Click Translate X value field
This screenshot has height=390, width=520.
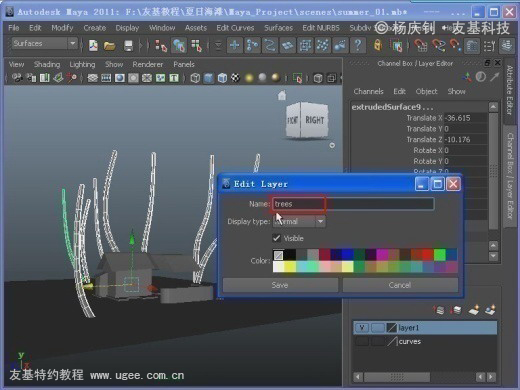[466, 118]
